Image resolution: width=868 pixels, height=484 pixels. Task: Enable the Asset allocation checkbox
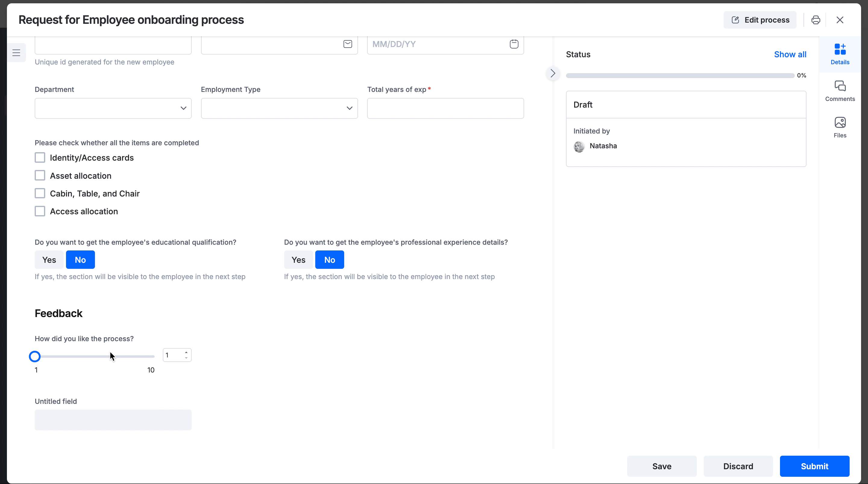point(40,175)
